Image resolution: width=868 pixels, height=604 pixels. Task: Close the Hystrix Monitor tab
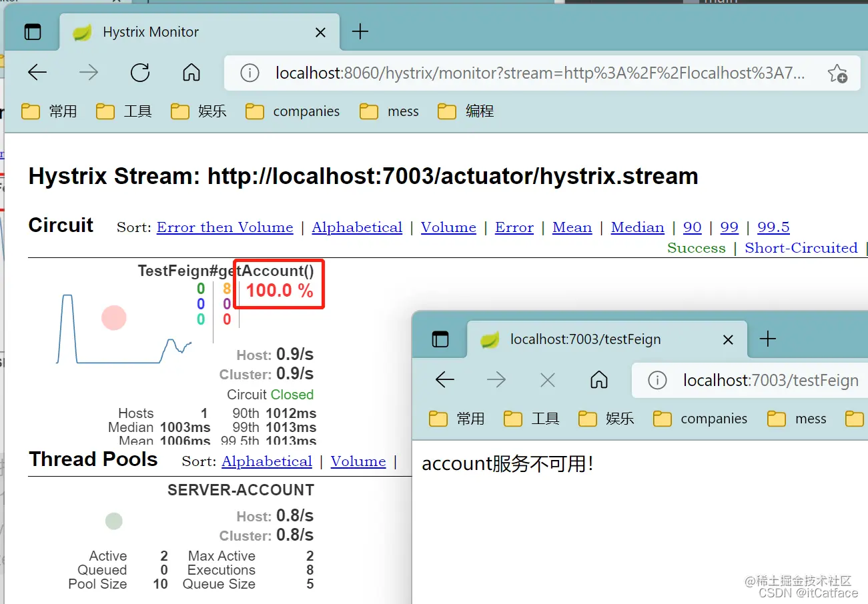320,32
